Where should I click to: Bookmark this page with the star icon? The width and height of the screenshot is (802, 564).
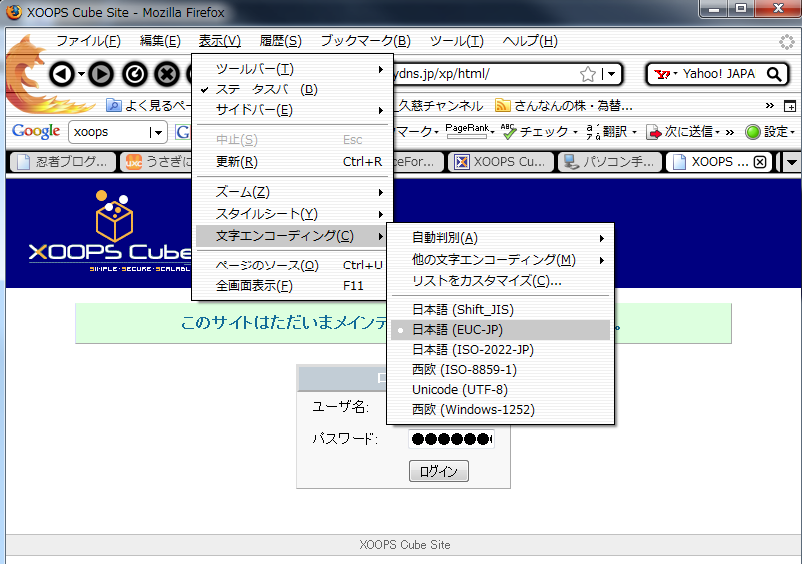(x=588, y=74)
